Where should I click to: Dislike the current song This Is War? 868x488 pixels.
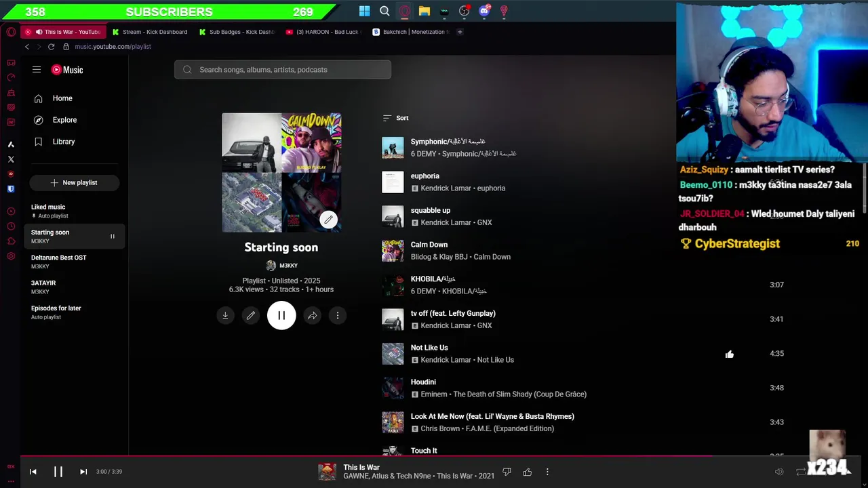pos(507,472)
